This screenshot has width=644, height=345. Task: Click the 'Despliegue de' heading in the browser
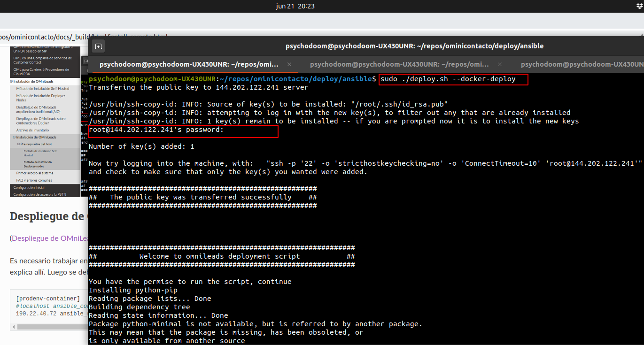48,216
